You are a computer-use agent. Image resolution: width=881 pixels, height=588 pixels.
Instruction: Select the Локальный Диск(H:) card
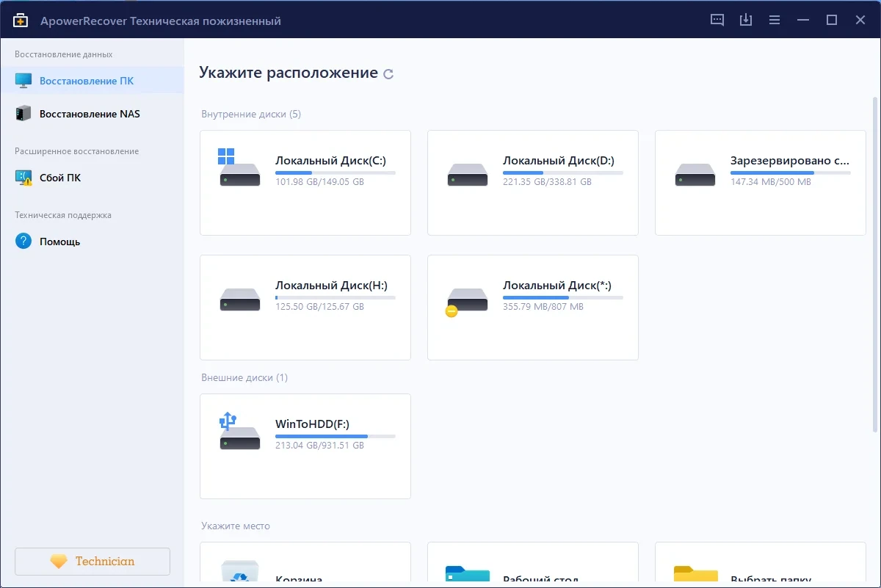point(305,308)
